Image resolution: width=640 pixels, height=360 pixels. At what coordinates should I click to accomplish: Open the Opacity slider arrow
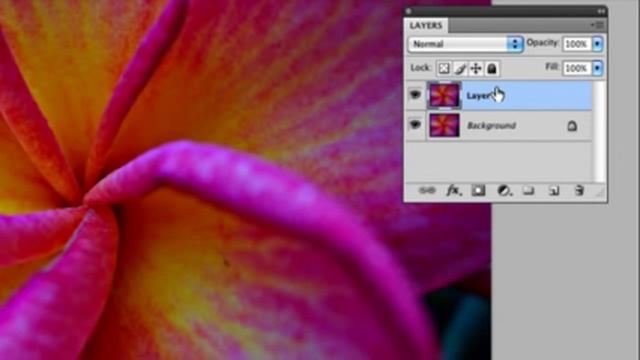click(x=597, y=44)
